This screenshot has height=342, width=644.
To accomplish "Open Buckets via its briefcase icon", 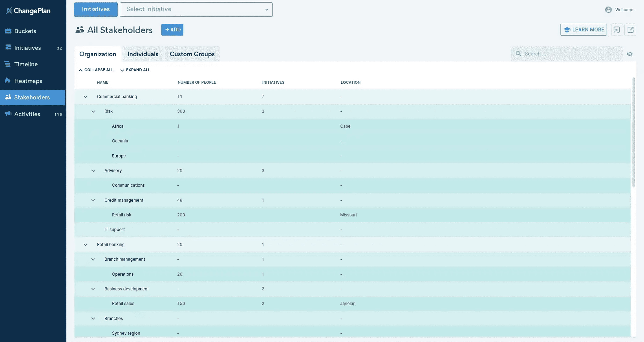I will coord(8,31).
